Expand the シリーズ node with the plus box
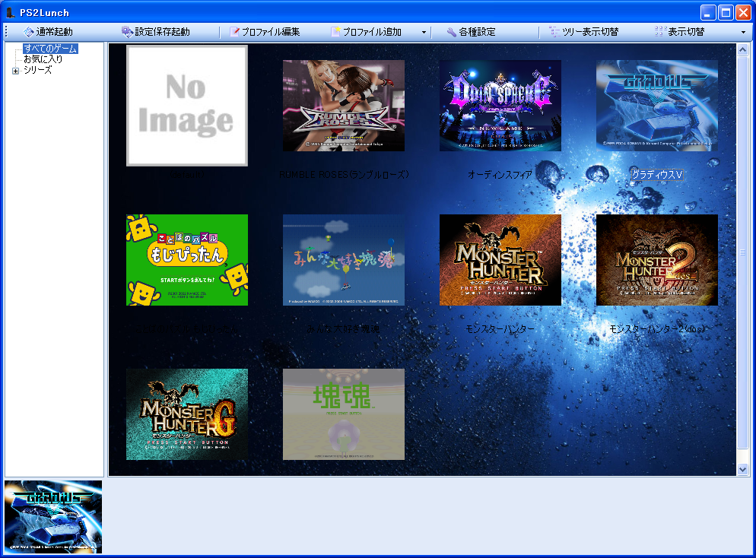The width and height of the screenshot is (756, 558). click(x=15, y=71)
